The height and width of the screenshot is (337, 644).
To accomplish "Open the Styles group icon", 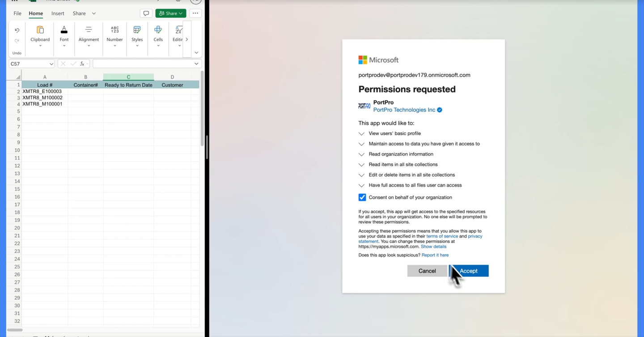I will (137, 30).
